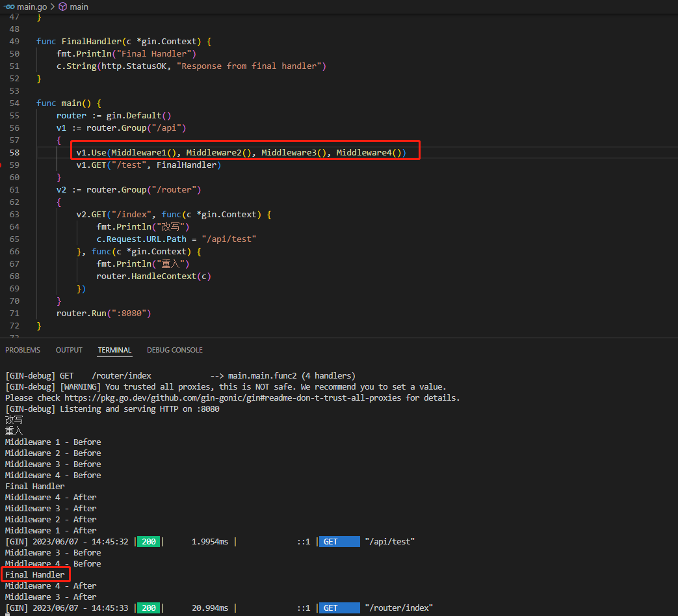Click the "/api/test" path in log
Image resolution: width=678 pixels, height=616 pixels.
[390, 542]
